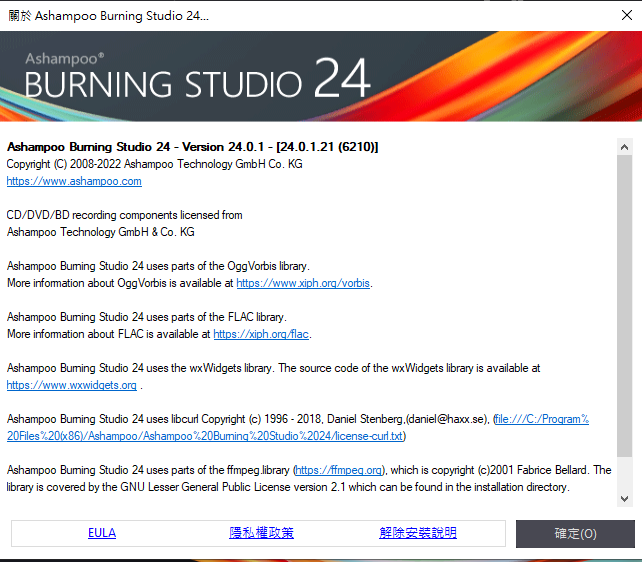Image resolution: width=642 pixels, height=562 pixels.
Task: Open the 隱私權政策 privacy policy link
Action: [x=261, y=533]
